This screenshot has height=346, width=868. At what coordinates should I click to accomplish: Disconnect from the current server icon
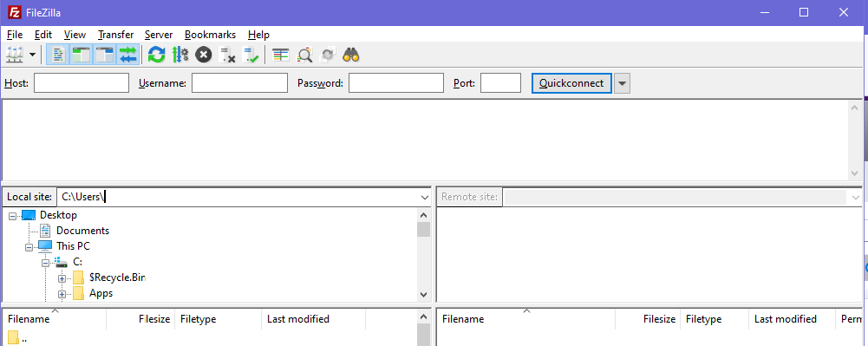click(227, 55)
